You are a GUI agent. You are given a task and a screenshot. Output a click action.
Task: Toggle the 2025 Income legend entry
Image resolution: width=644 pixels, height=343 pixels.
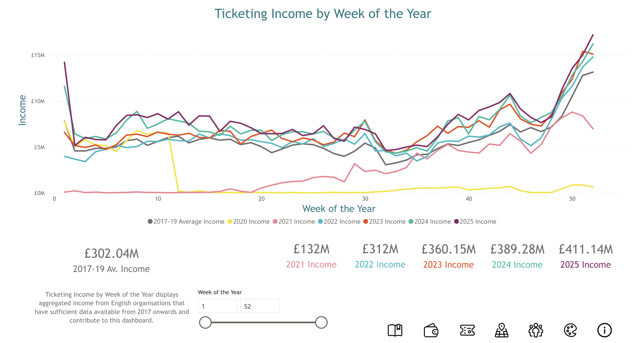(x=476, y=221)
